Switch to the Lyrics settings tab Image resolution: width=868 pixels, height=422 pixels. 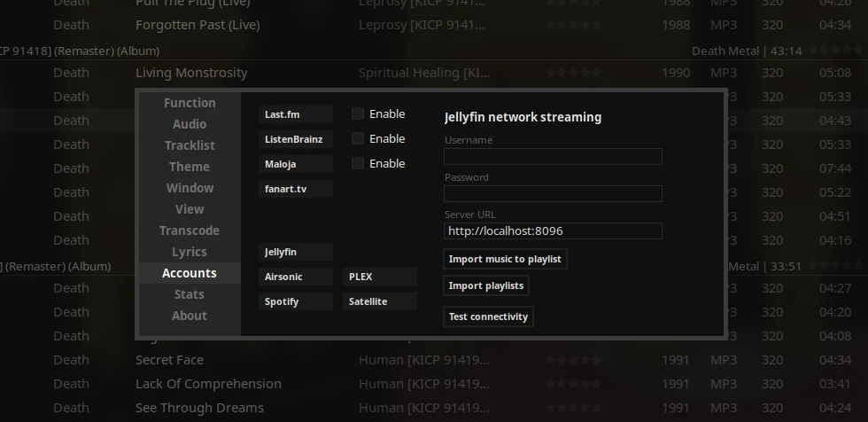(x=190, y=252)
